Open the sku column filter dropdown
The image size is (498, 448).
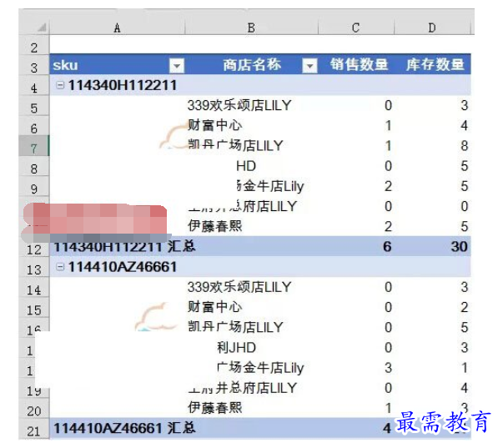tap(177, 66)
